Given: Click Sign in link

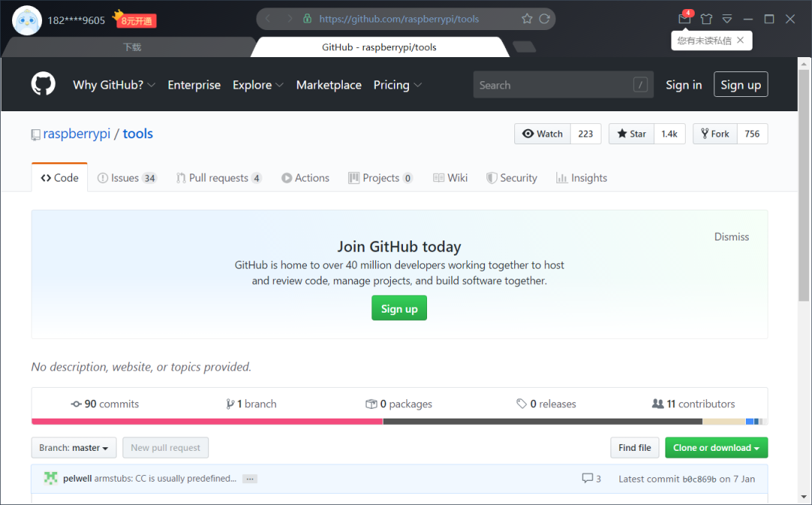Looking at the screenshot, I should tap(683, 85).
